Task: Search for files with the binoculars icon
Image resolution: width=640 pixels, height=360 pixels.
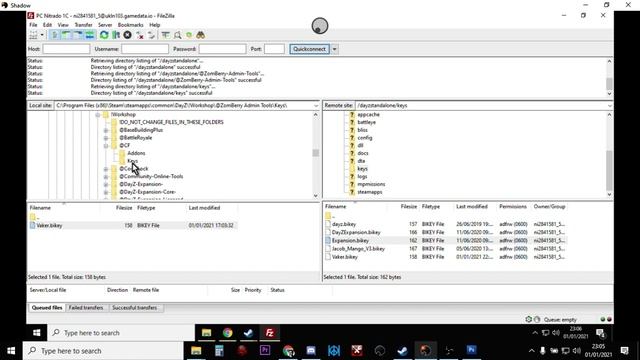Action: [200, 35]
